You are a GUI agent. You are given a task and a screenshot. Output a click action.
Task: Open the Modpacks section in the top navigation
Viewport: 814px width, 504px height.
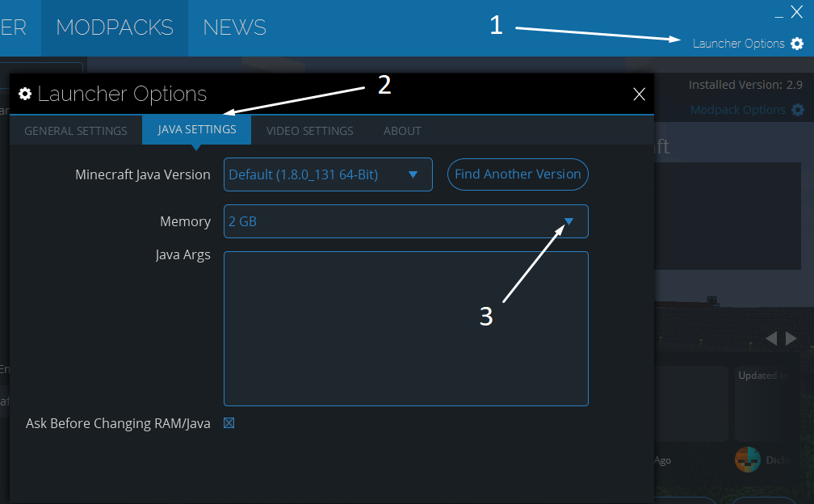pos(115,27)
